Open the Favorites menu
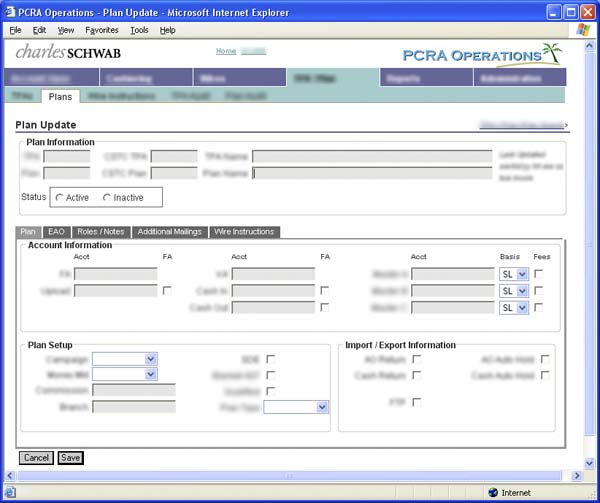The height and width of the screenshot is (503, 600). (x=102, y=30)
